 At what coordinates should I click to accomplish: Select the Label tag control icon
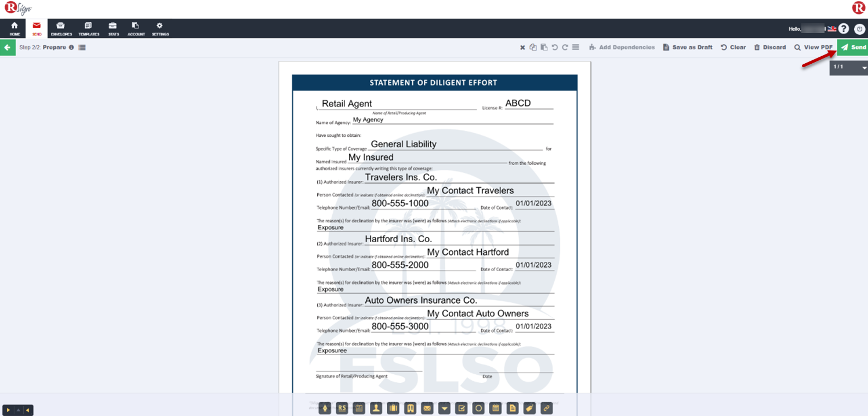click(x=529, y=408)
